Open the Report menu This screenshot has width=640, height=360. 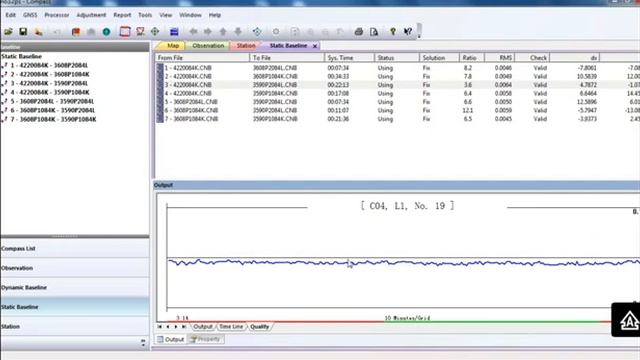click(x=122, y=15)
